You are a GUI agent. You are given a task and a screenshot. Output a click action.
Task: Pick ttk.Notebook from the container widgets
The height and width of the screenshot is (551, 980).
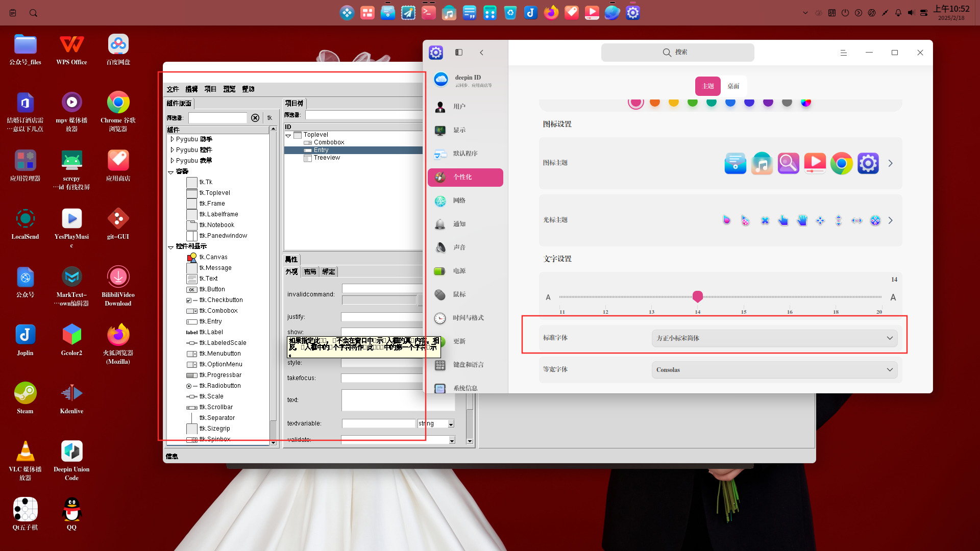tap(216, 225)
